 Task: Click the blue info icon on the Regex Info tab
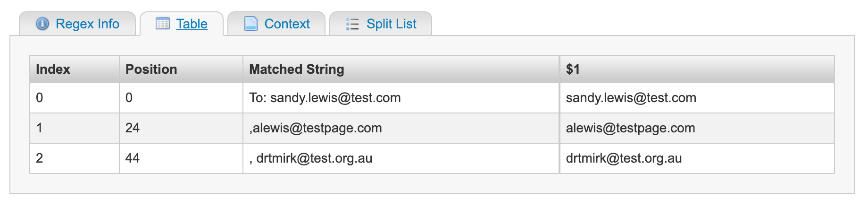click(x=42, y=24)
